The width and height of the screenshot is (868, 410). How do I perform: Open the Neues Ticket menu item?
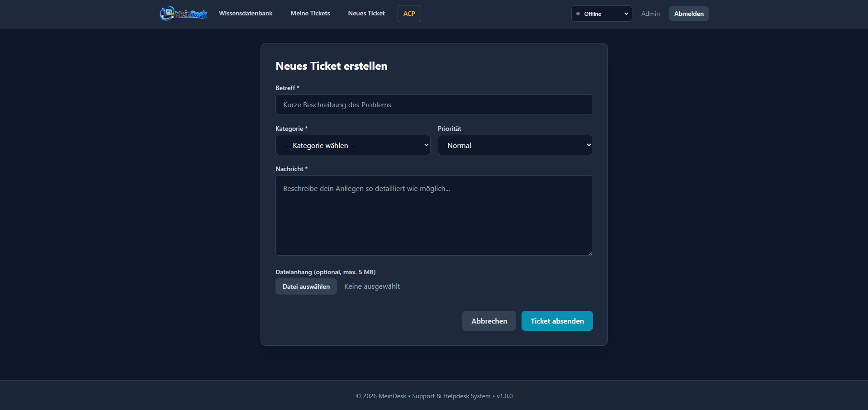[366, 14]
